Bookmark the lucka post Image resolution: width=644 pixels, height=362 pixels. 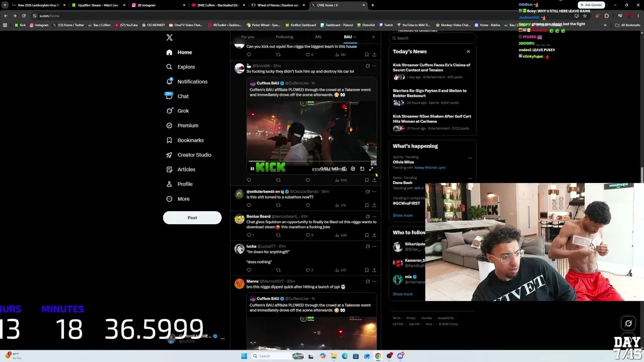pos(367,270)
